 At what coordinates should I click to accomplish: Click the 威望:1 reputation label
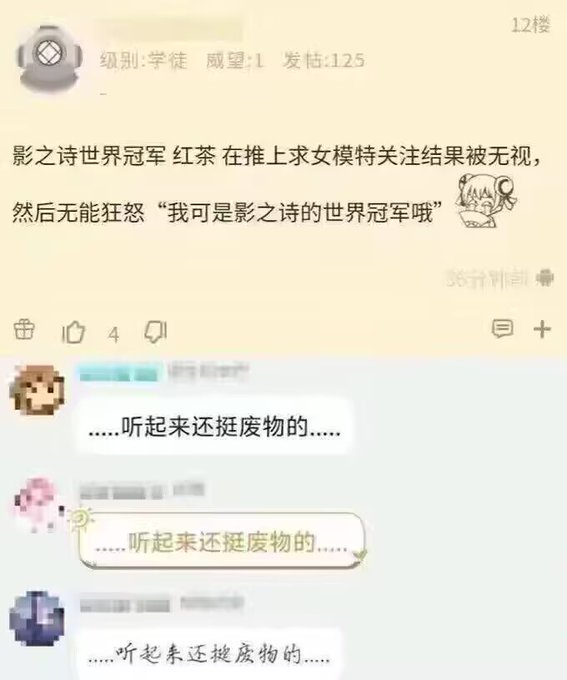pos(234,60)
